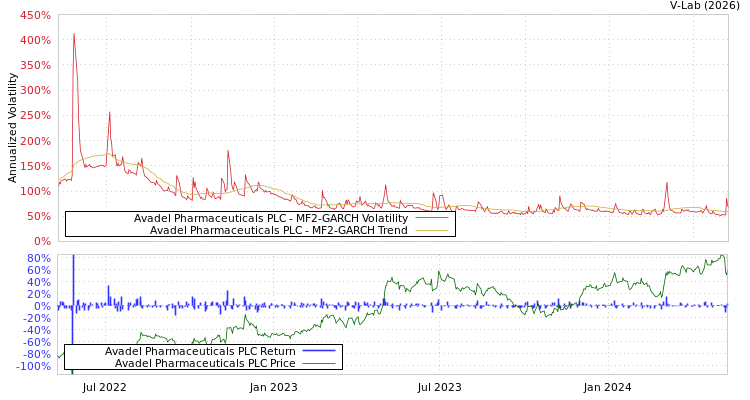The height and width of the screenshot is (400, 750).
Task: Click the blue Return legend line swatch
Action: point(318,351)
